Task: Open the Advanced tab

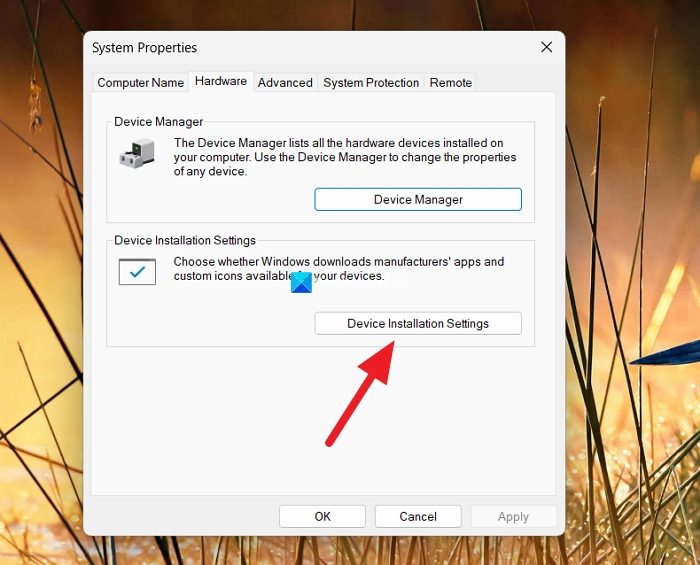Action: (285, 83)
